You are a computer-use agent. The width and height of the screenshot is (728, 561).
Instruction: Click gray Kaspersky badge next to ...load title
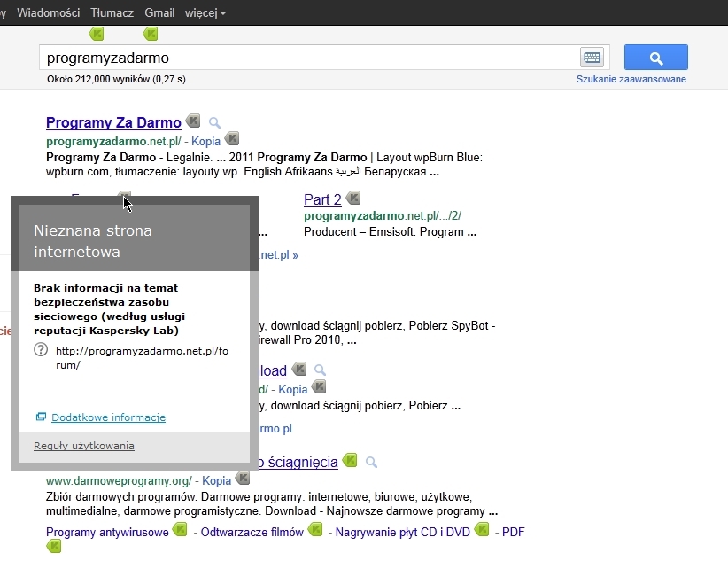point(299,369)
